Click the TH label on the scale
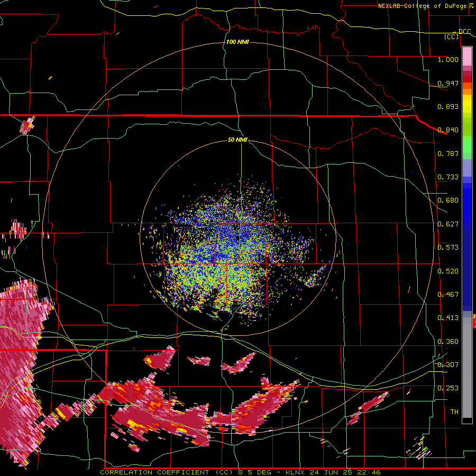 (x=454, y=412)
